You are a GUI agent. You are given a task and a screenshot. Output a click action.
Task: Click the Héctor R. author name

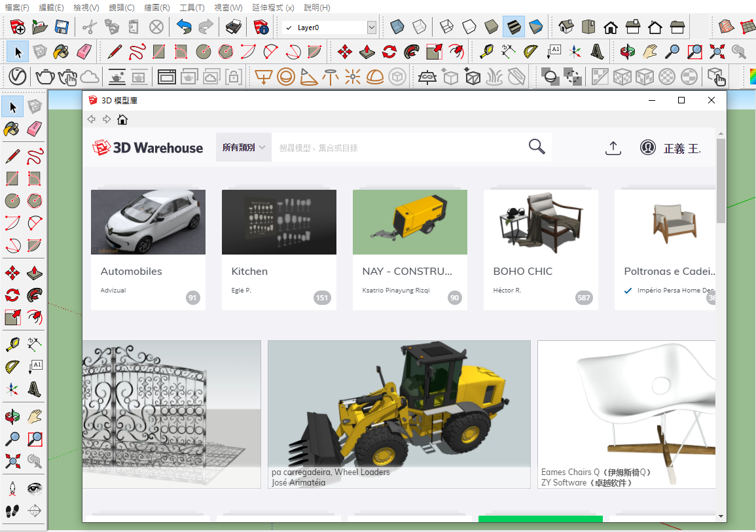[507, 290]
